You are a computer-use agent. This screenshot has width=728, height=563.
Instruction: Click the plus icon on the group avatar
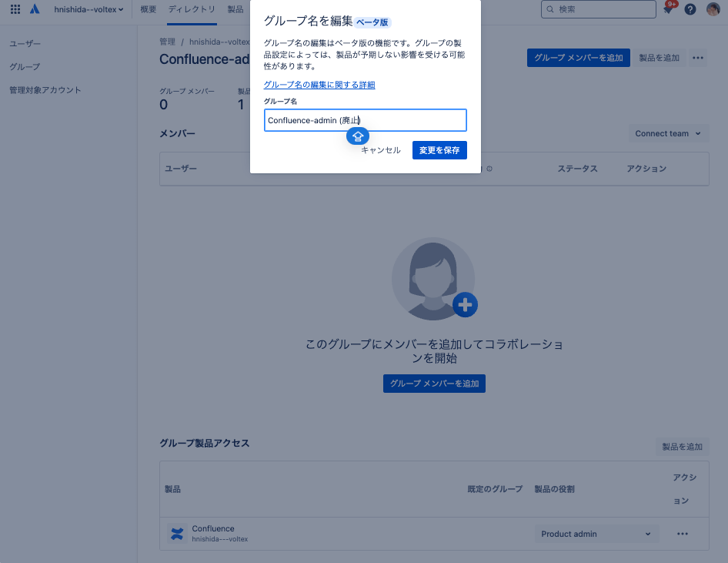coord(465,305)
